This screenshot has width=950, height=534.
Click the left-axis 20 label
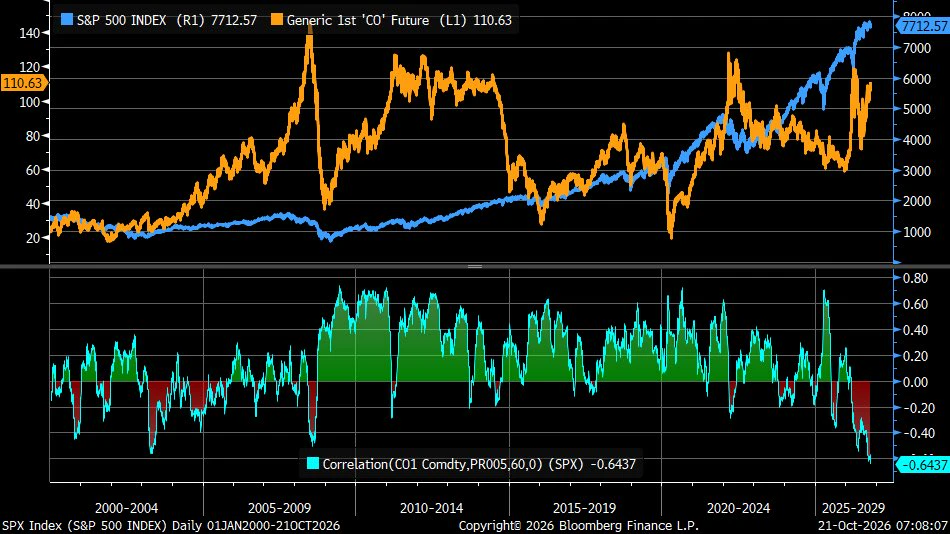(33, 238)
